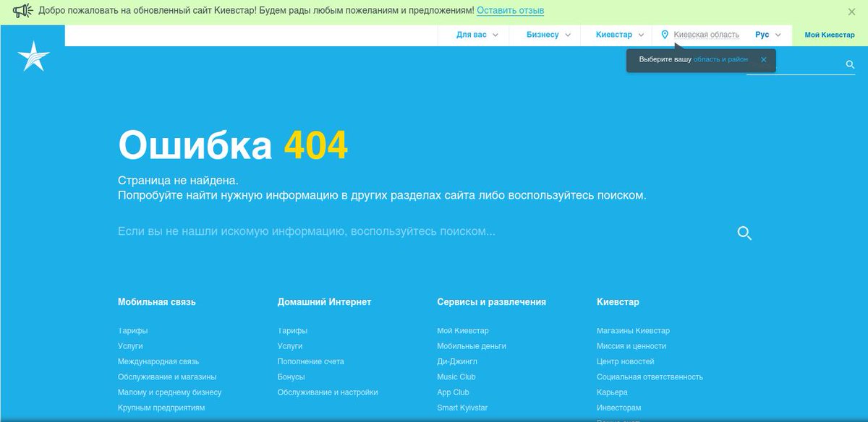The height and width of the screenshot is (422, 868).
Task: Click the location pin icon
Action: (x=665, y=35)
